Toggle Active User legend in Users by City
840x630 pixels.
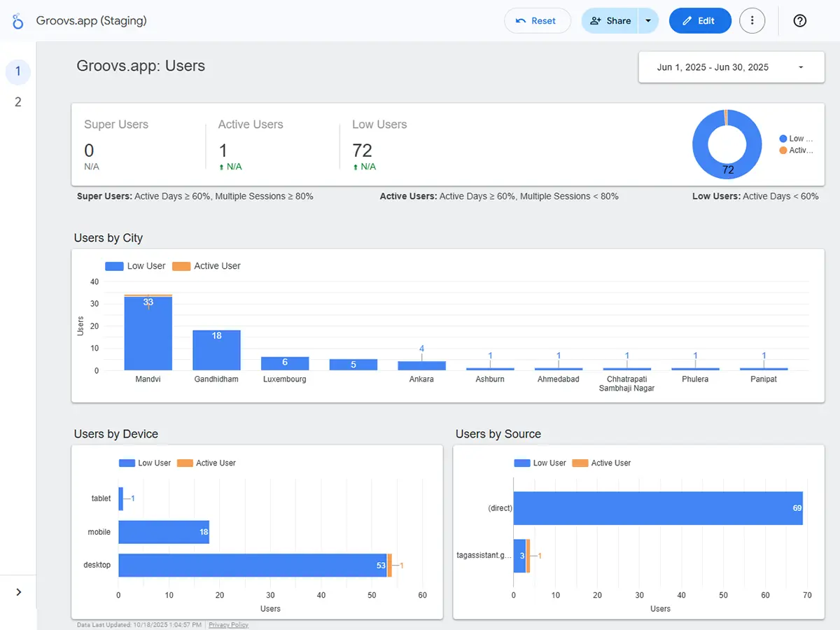click(207, 266)
